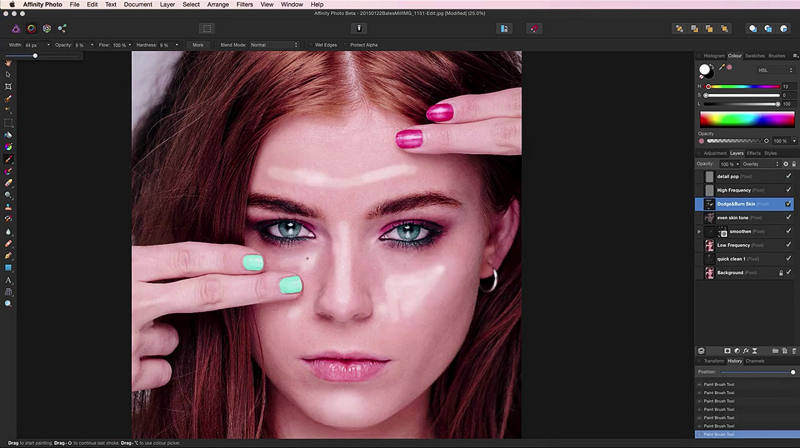Image resolution: width=800 pixels, height=448 pixels.
Task: Switch to the Brushes tab
Action: click(777, 56)
